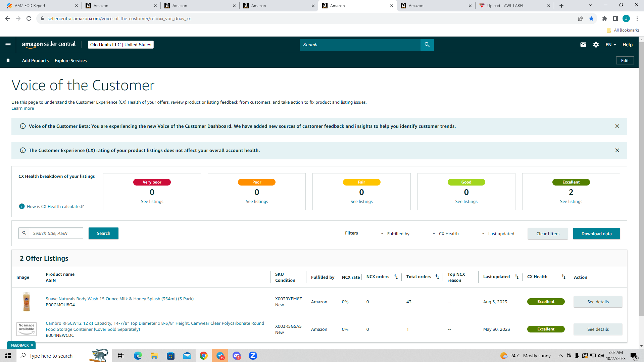Sort by Total orders column arrows
Image resolution: width=644 pixels, height=362 pixels.
(437, 277)
